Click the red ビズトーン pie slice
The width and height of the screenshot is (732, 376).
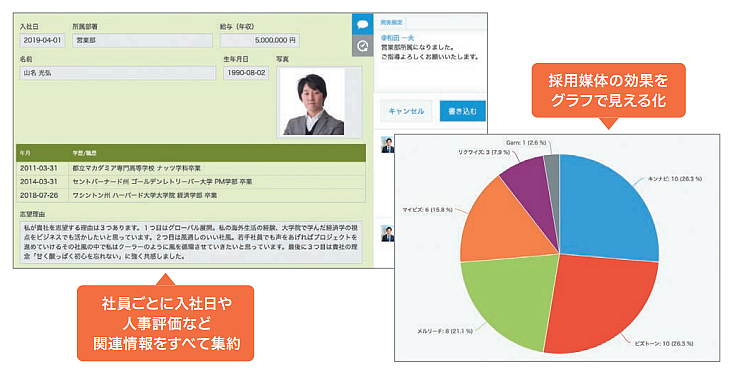(602, 304)
